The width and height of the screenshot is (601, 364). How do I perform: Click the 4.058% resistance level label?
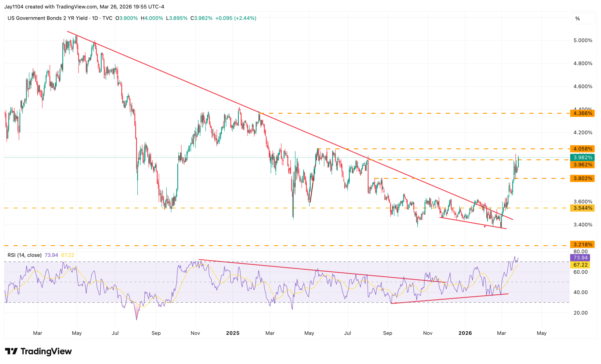[582, 149]
